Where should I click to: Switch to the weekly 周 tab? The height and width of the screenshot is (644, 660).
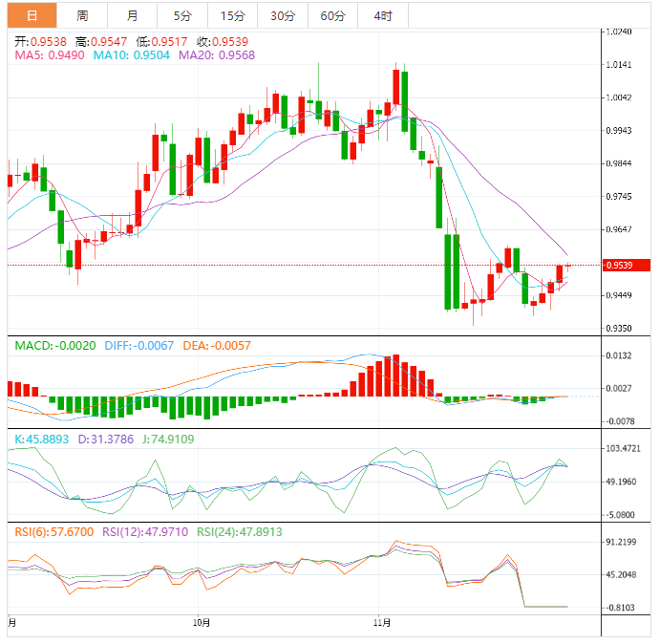coord(82,15)
